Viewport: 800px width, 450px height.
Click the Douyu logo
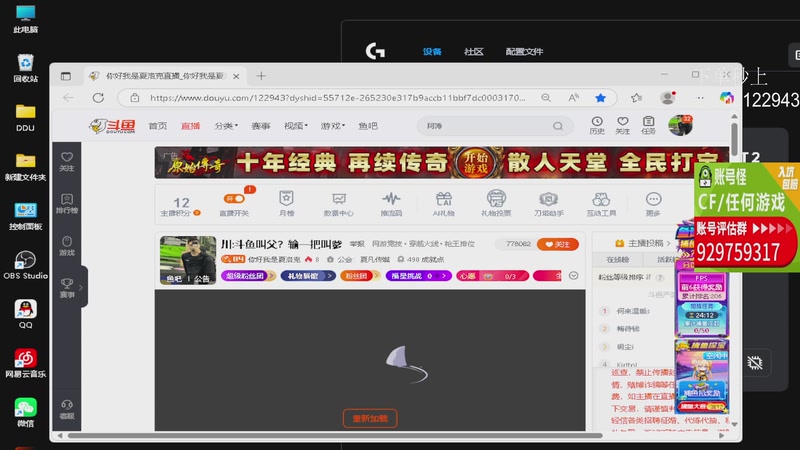pos(112,126)
